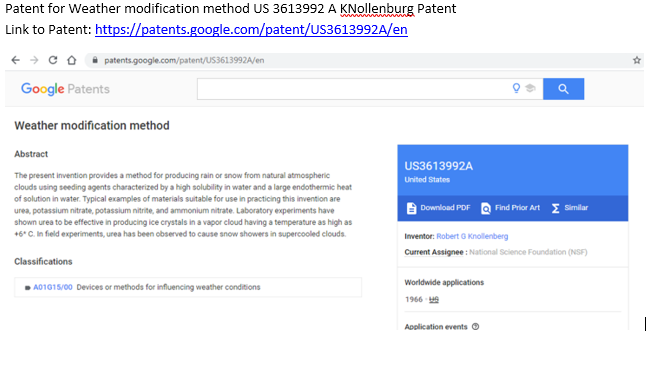This screenshot has height=382, width=655.
Task: Open inventor Robert G Knollenberg link
Action: click(472, 236)
